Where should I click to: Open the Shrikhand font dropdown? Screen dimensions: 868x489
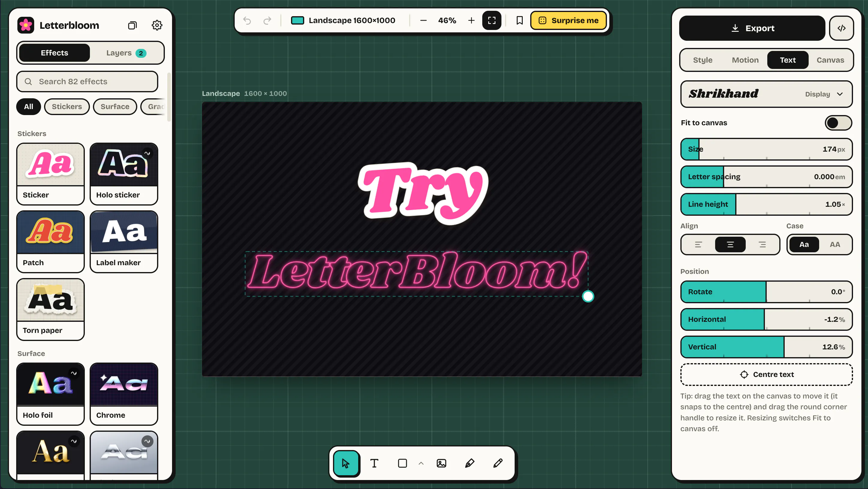(766, 94)
